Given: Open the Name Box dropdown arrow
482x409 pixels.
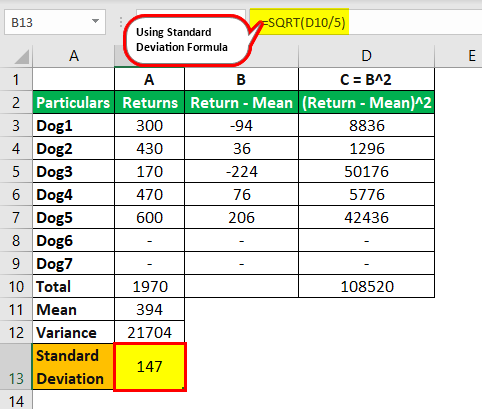Looking at the screenshot, I should [x=95, y=22].
